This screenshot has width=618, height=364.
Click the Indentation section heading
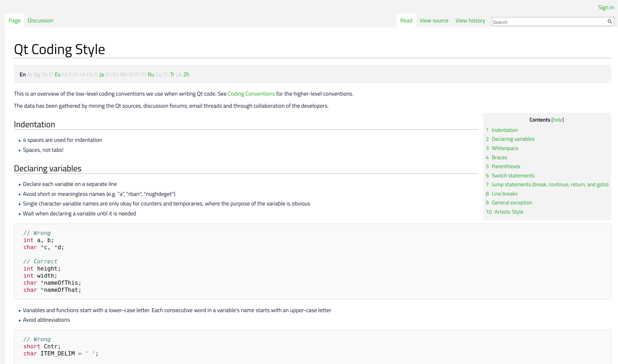(x=34, y=124)
